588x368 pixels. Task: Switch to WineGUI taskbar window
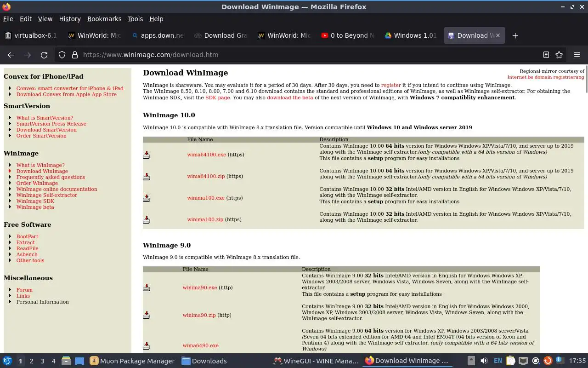tap(316, 361)
